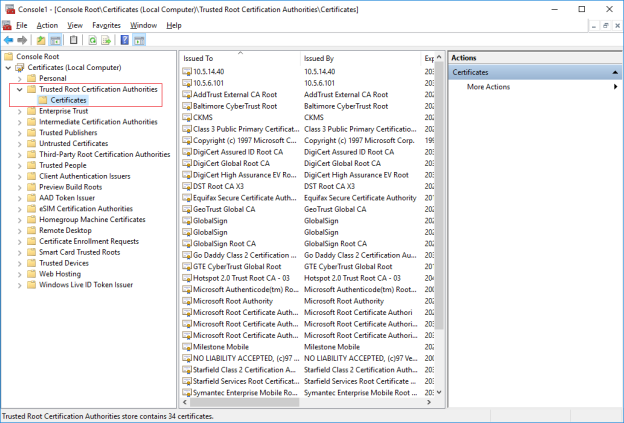Click the Back arrow in toolbar
Screen dimensions: 624x423
[x=8, y=40]
